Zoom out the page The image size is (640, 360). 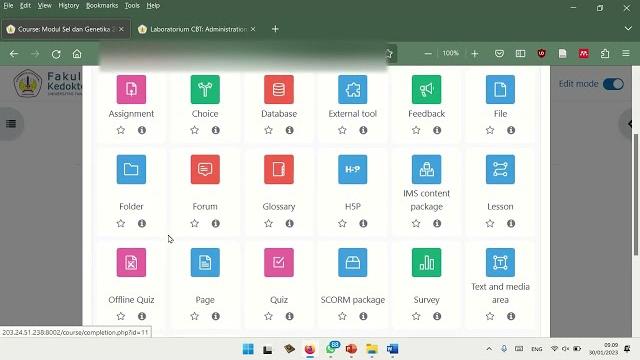click(428, 53)
